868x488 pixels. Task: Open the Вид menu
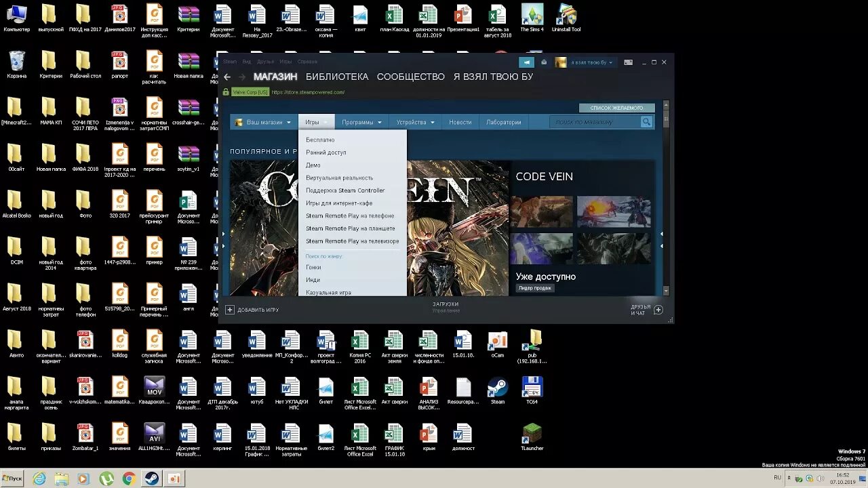click(246, 62)
